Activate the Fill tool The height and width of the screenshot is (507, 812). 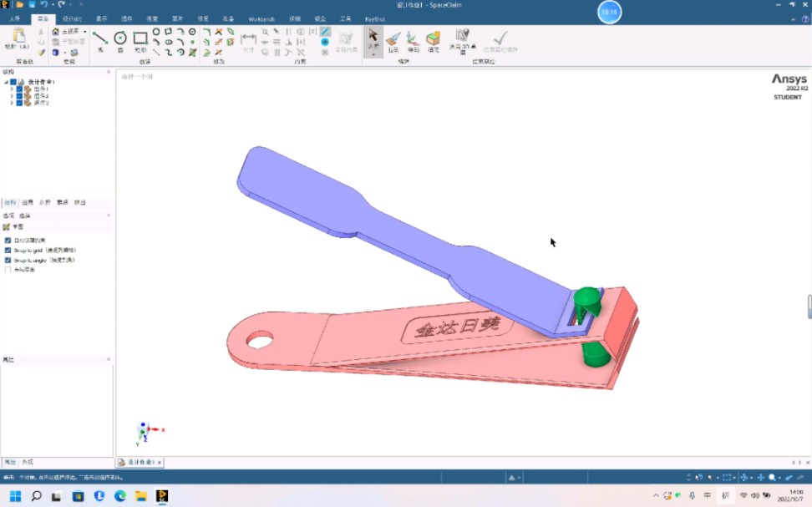433,38
